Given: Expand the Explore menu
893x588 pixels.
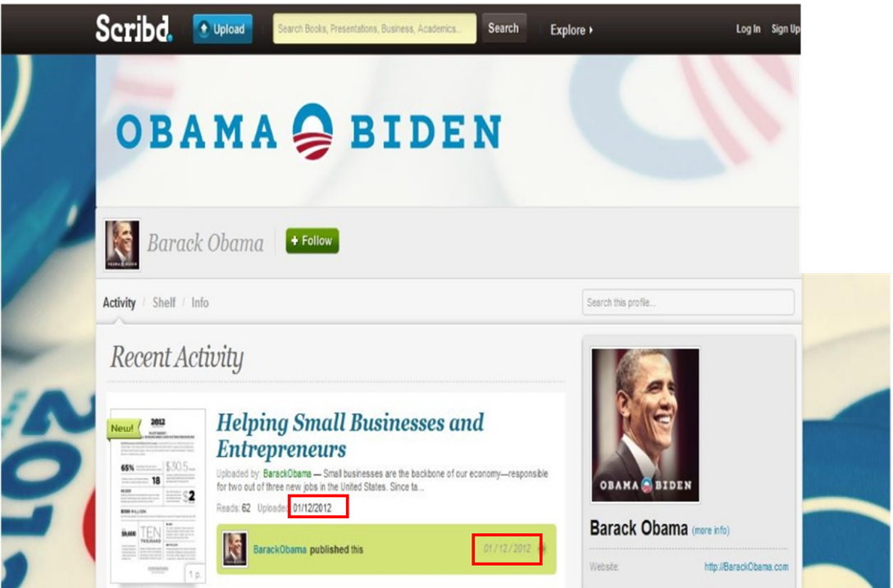Looking at the screenshot, I should pyautogui.click(x=572, y=30).
